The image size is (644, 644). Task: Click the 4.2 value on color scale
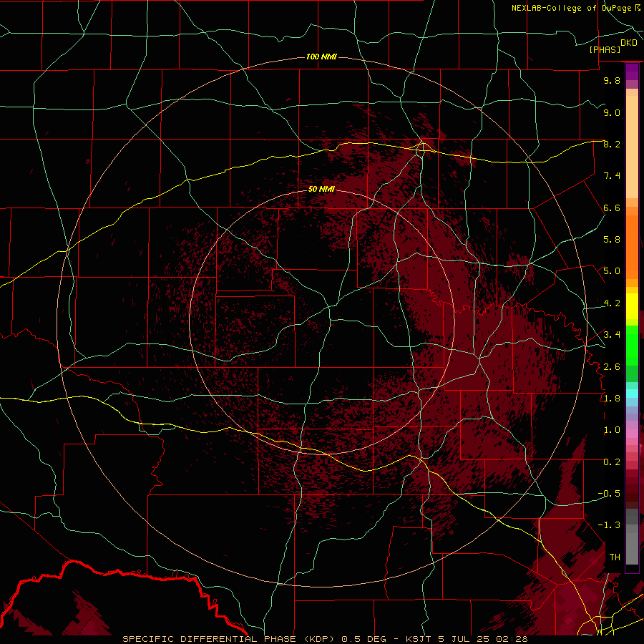pos(612,303)
